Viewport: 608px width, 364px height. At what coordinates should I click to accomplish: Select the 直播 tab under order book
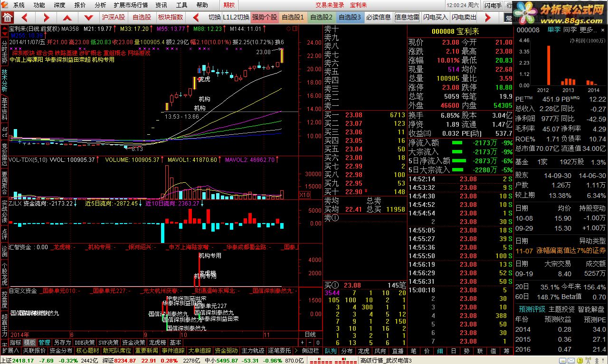(x=397, y=351)
